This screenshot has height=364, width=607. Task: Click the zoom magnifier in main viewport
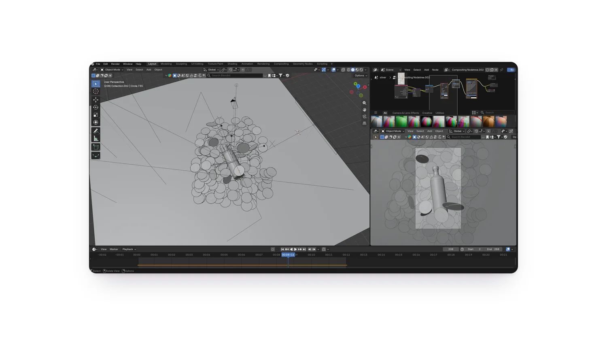364,103
